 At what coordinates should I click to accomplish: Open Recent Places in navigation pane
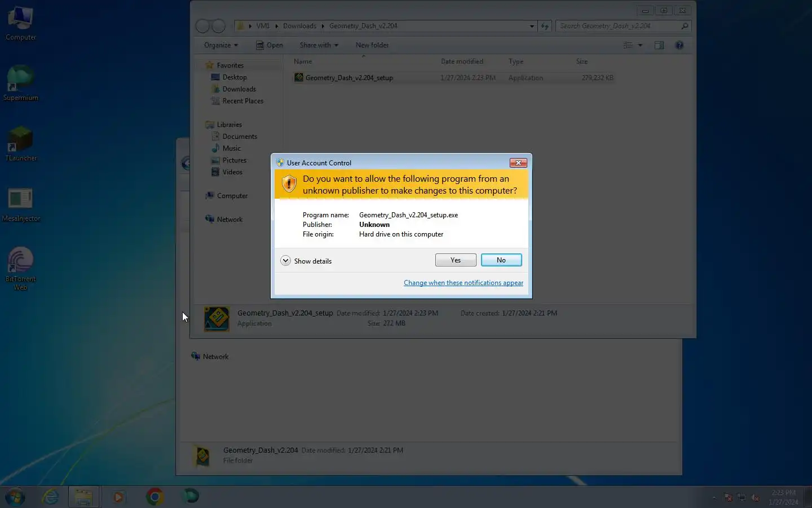tap(242, 101)
